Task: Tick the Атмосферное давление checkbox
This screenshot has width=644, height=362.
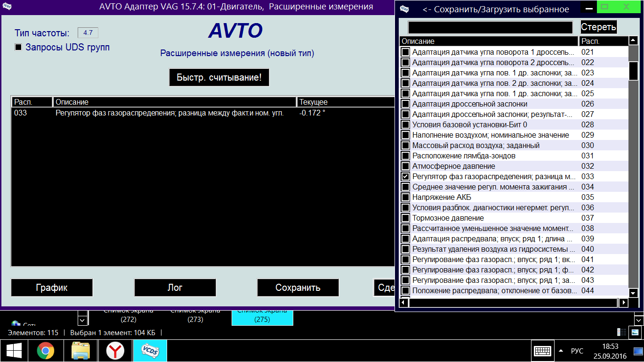Action: 405,166
